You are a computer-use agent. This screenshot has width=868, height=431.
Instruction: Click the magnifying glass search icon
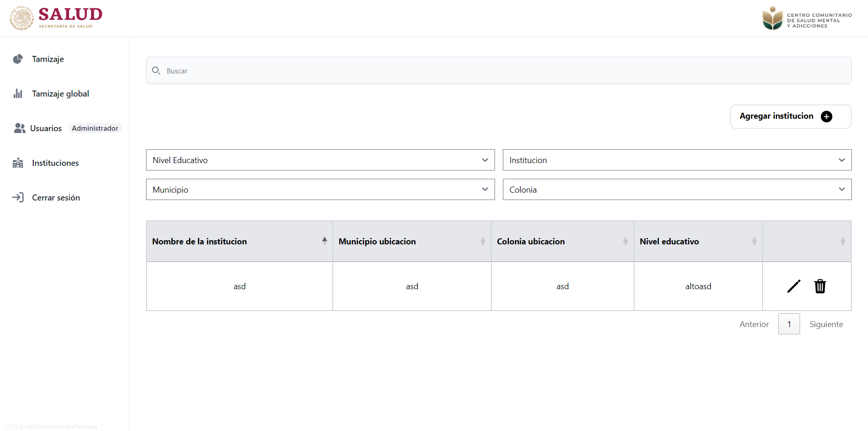pyautogui.click(x=156, y=71)
